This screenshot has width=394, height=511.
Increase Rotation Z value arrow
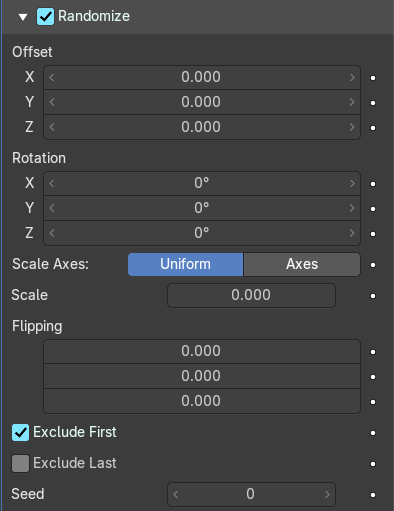pyautogui.click(x=352, y=233)
